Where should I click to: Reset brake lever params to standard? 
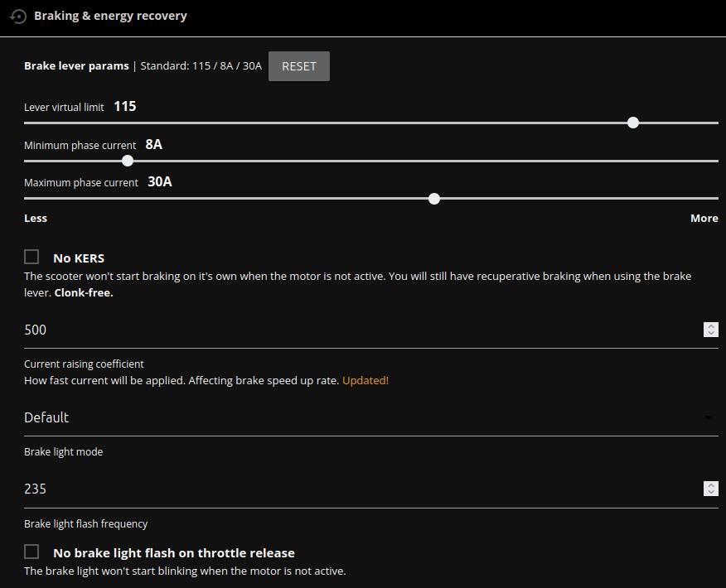tap(299, 66)
